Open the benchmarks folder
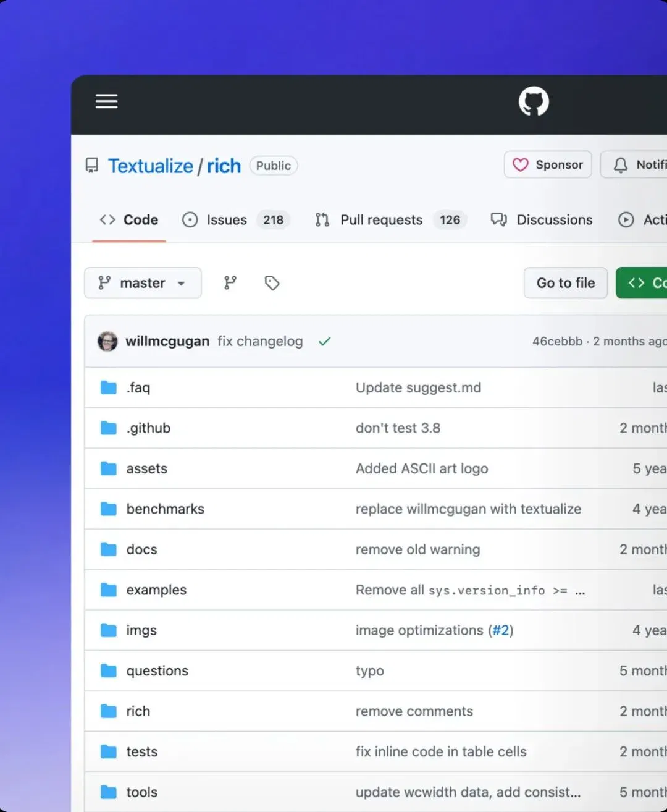 coord(165,509)
